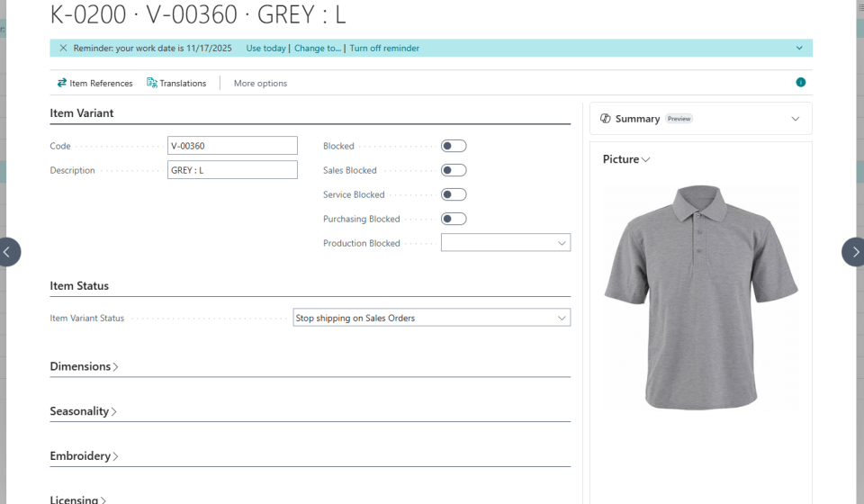
Task: Open the More options menu
Action: click(x=260, y=84)
